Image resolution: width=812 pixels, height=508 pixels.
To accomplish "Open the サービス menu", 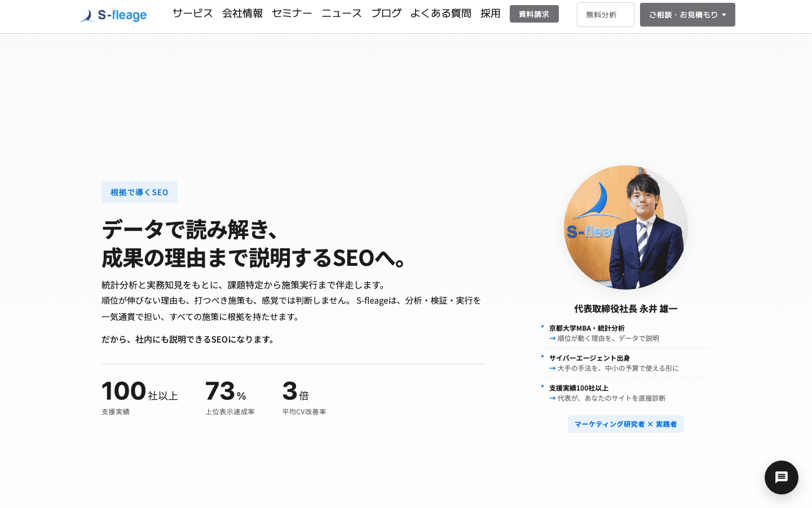I will 193,14.
